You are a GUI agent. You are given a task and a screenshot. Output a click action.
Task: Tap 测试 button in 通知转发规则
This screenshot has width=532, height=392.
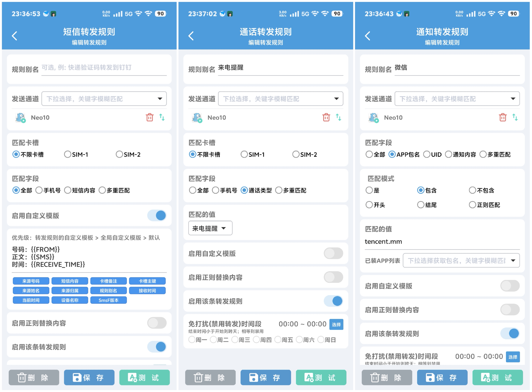tap(497, 377)
